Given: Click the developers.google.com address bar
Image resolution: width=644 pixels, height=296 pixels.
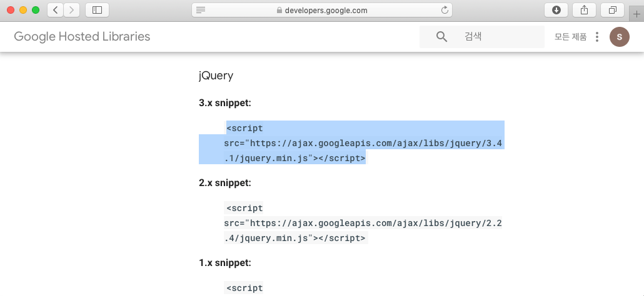Looking at the screenshot, I should coord(322,10).
